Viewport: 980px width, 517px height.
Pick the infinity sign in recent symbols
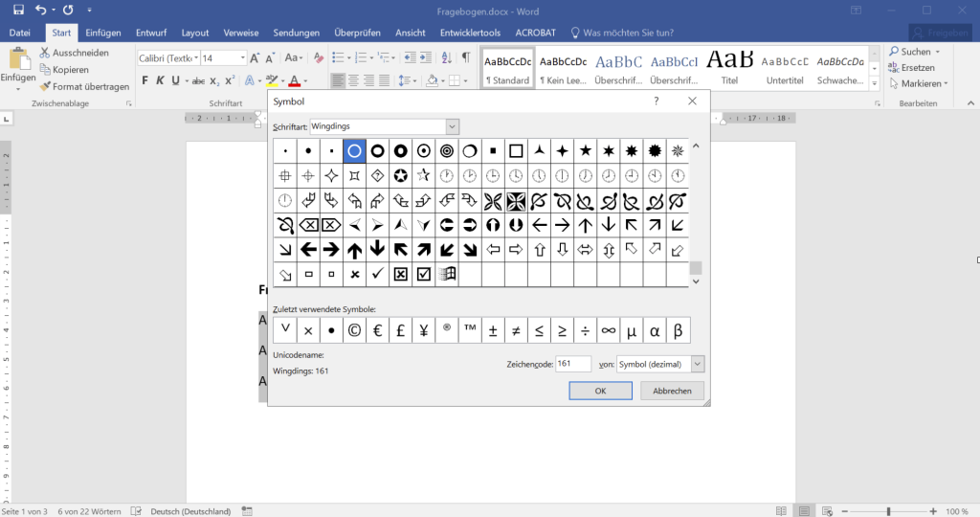coord(608,330)
